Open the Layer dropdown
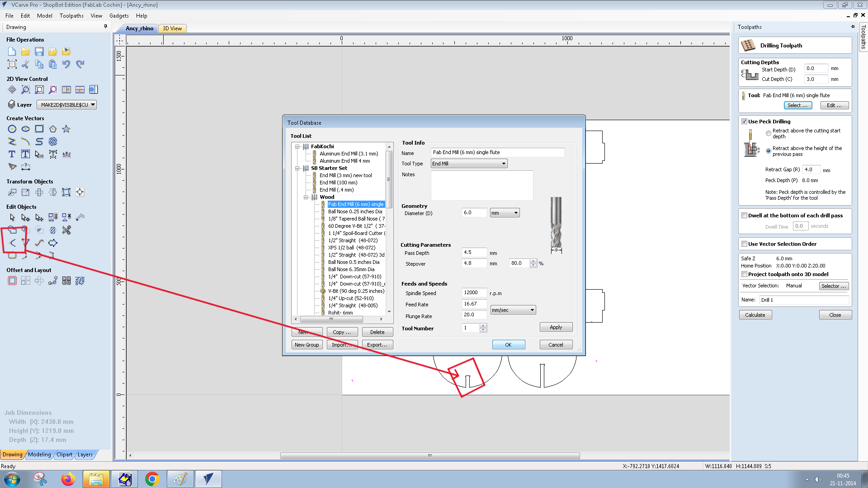 pyautogui.click(x=67, y=105)
